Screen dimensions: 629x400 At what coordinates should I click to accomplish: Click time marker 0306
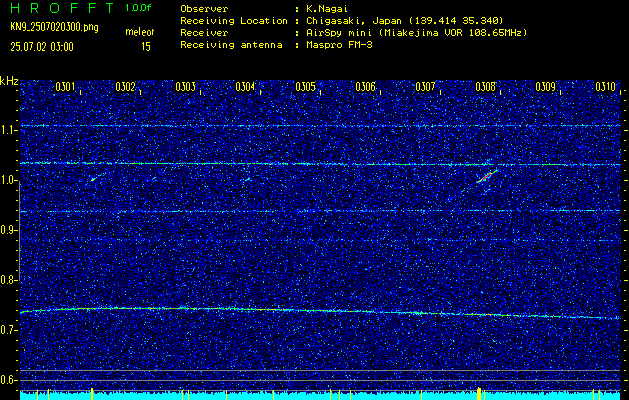coord(365,86)
